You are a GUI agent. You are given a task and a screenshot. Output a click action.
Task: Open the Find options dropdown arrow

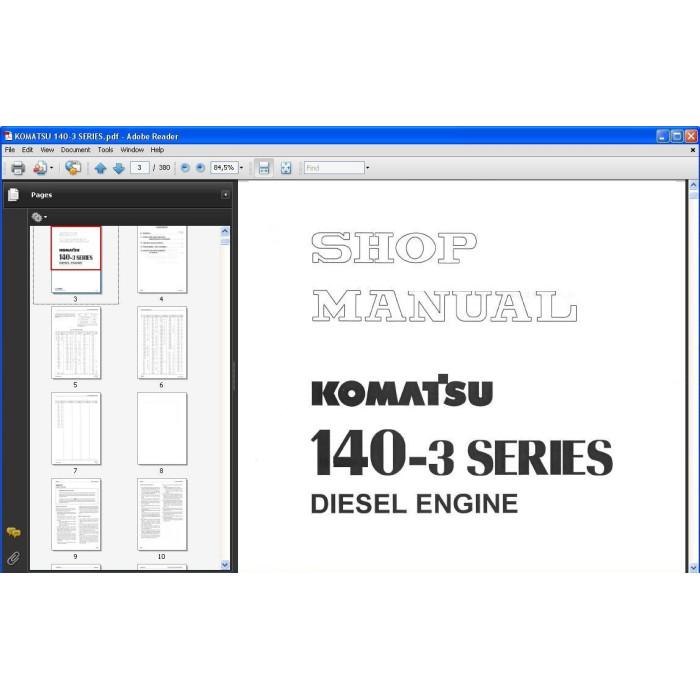pos(367,168)
